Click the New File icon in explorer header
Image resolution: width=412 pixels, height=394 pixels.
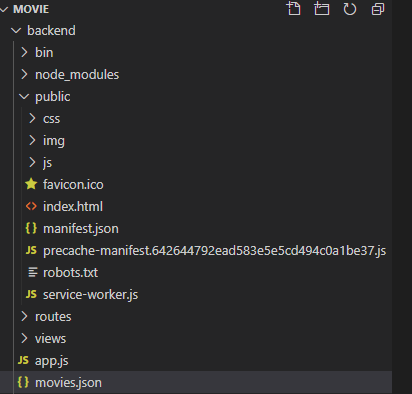(294, 9)
